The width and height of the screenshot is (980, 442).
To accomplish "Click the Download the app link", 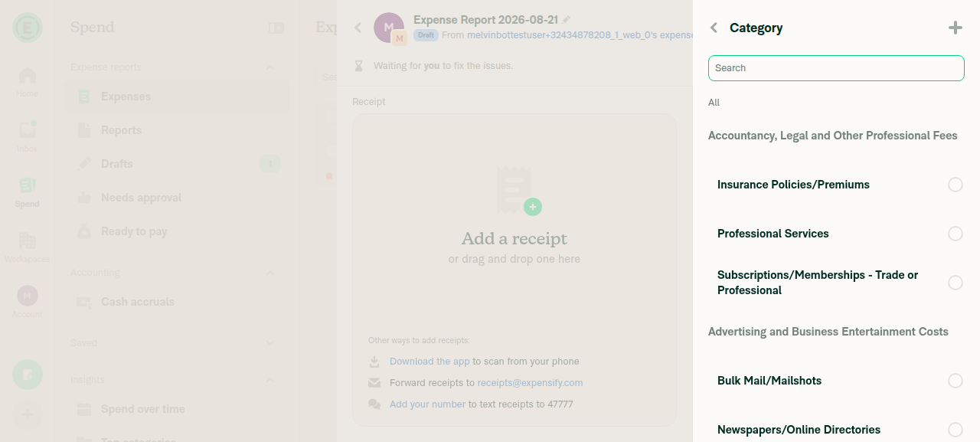I will (x=430, y=362).
